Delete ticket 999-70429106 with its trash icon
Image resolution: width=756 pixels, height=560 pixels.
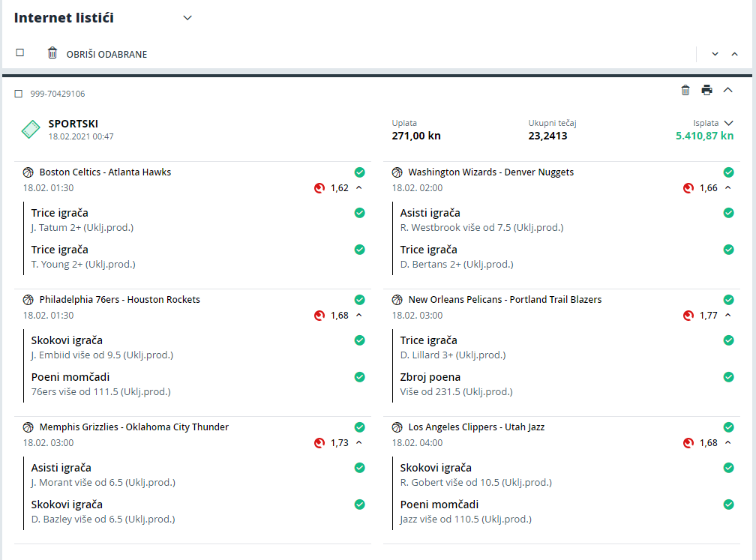coord(685,90)
